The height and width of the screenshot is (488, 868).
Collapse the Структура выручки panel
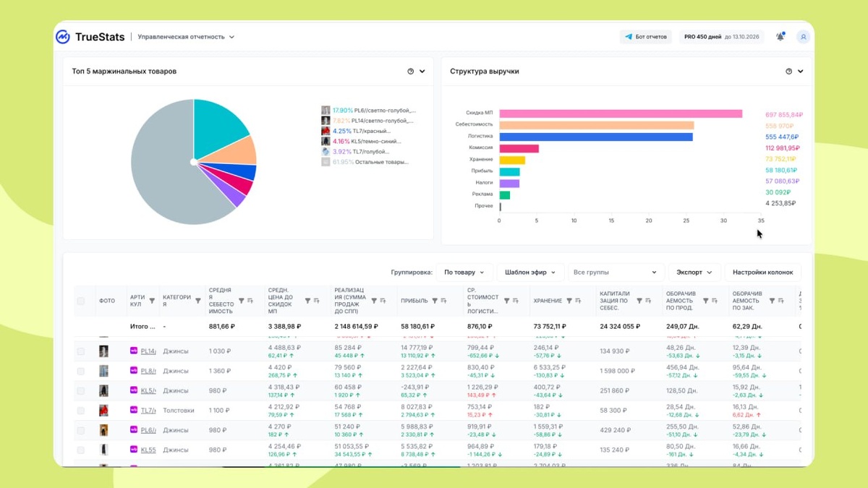click(x=801, y=72)
